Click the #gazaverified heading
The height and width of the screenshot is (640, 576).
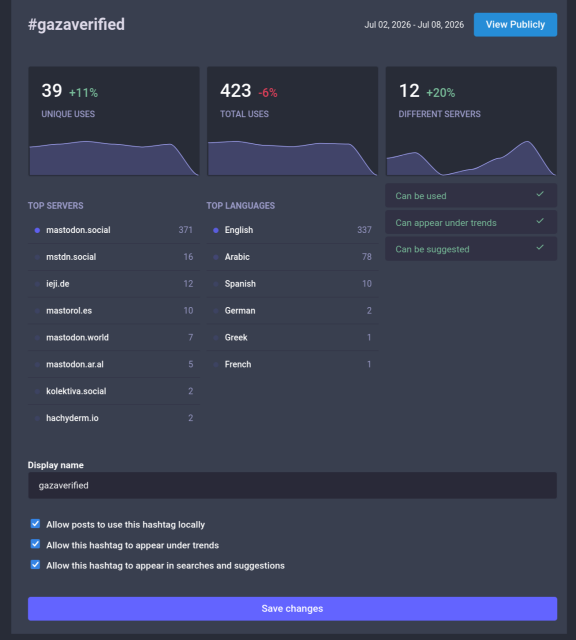(x=76, y=24)
